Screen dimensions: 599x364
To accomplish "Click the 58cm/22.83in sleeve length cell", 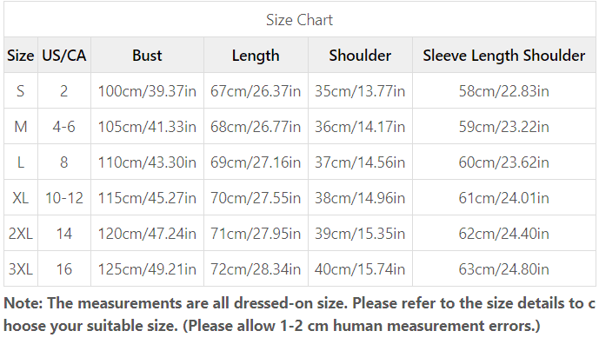I will click(504, 91).
